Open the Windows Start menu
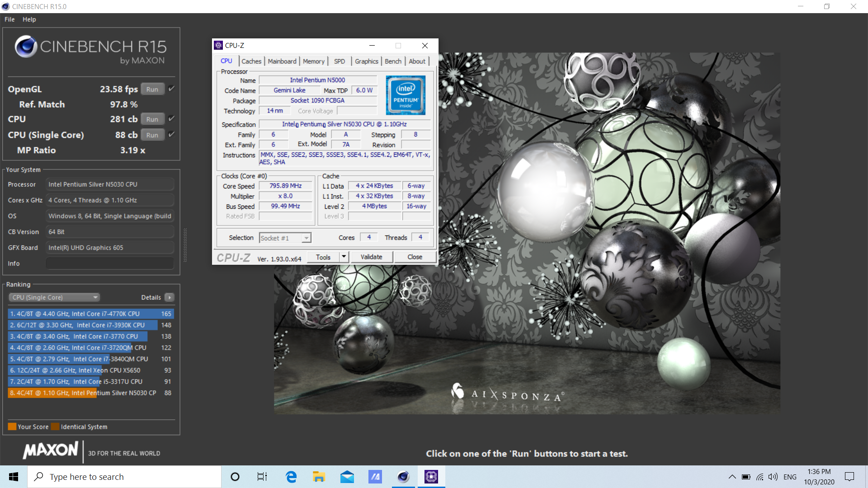 (14, 477)
